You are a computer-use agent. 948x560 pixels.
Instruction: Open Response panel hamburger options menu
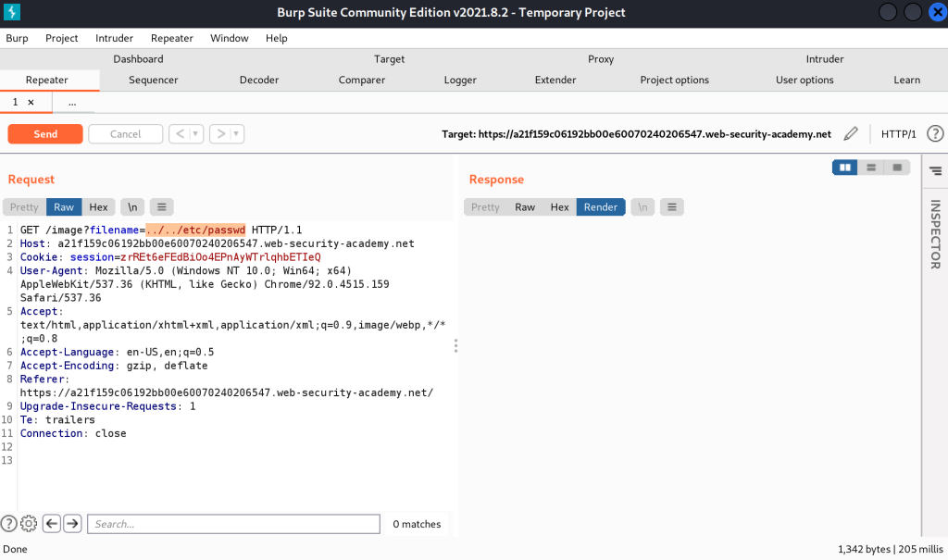click(671, 207)
